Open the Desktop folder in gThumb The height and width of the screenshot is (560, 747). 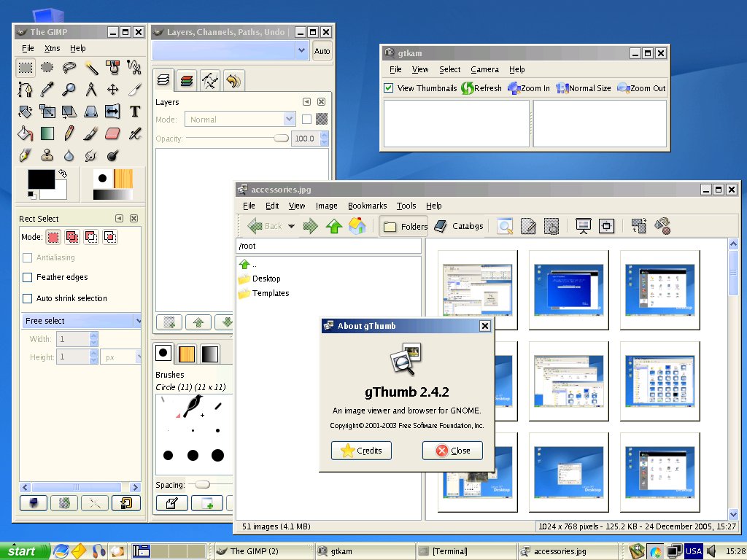pos(260,279)
